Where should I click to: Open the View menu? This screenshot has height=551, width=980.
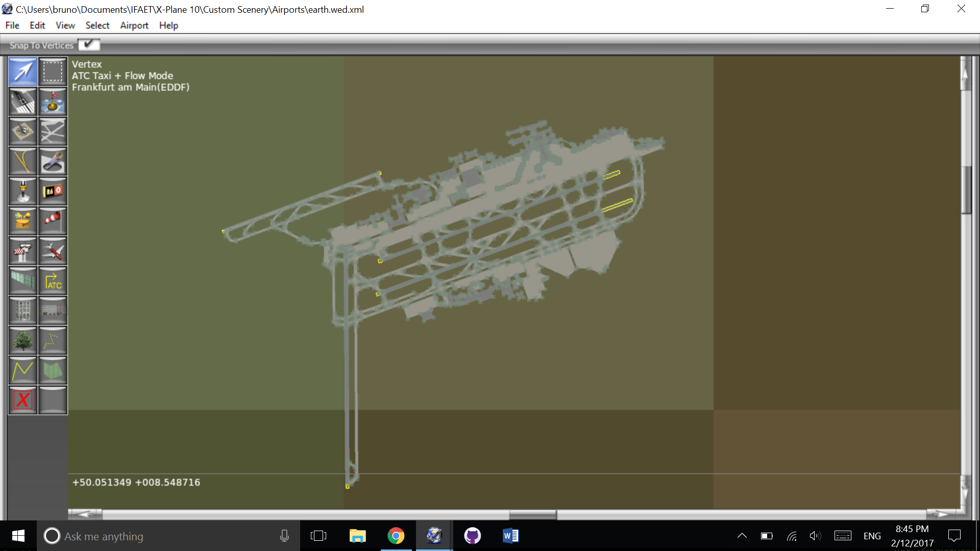pyautogui.click(x=65, y=26)
